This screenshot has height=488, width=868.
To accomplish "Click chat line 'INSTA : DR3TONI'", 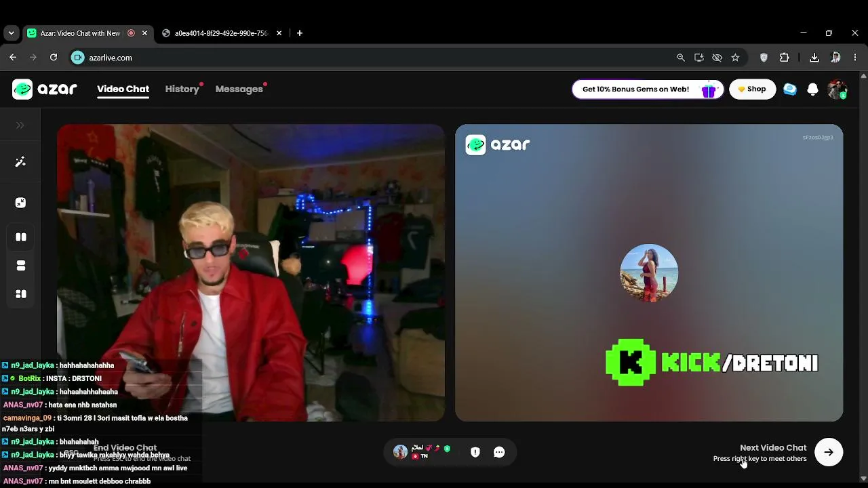I will pyautogui.click(x=73, y=379).
